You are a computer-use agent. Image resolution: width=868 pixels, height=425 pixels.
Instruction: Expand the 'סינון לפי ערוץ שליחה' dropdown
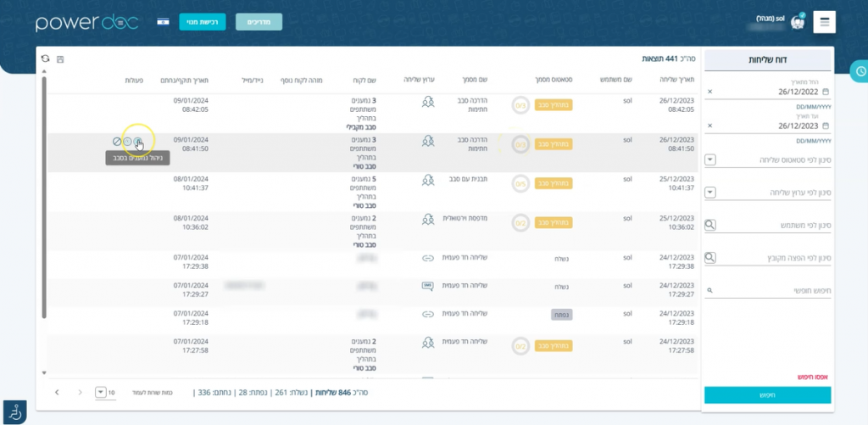click(710, 193)
